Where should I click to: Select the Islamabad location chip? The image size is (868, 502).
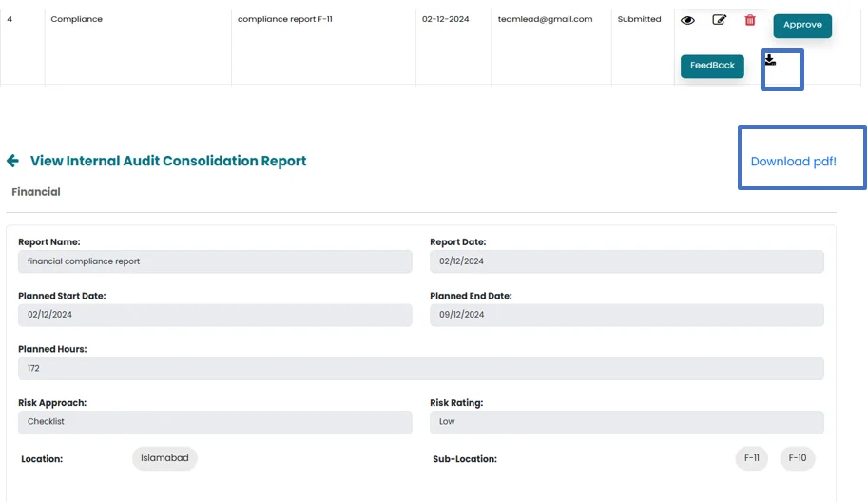point(164,458)
